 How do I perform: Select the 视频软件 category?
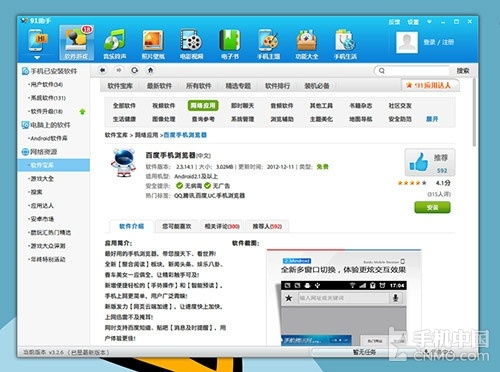163,106
